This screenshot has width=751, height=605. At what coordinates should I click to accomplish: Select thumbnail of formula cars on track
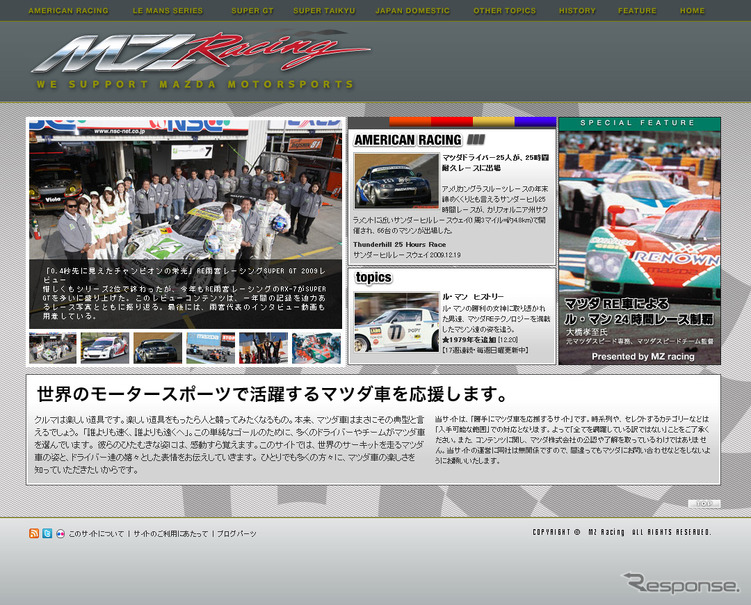[211, 348]
